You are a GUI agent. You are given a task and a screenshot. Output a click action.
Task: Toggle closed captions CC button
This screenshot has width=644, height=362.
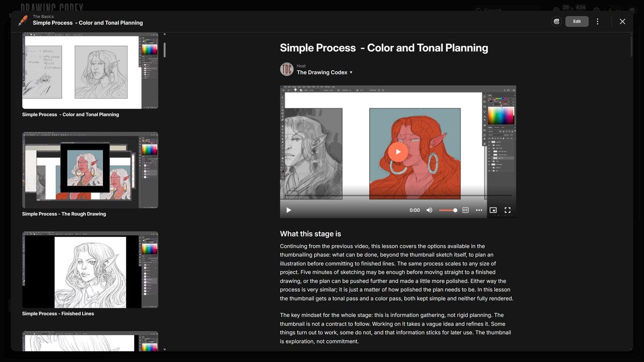coord(465,210)
